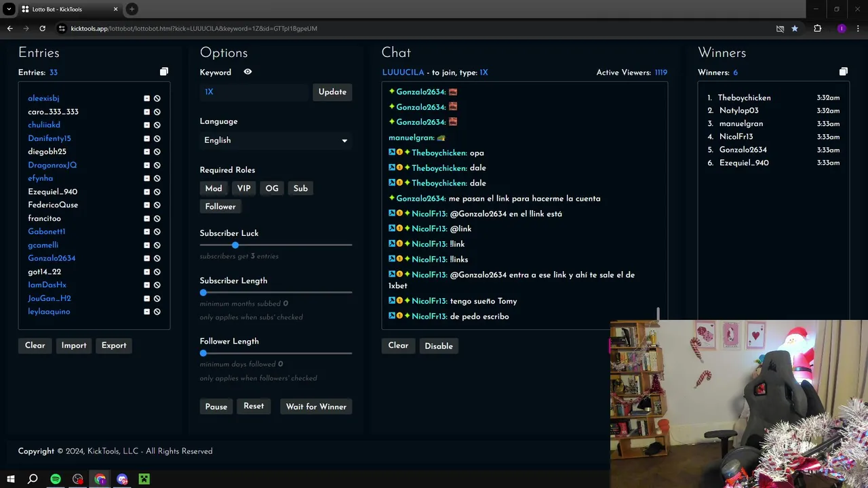This screenshot has height=488, width=868.
Task: Ban aleexisbj using the block icon
Action: [157, 98]
